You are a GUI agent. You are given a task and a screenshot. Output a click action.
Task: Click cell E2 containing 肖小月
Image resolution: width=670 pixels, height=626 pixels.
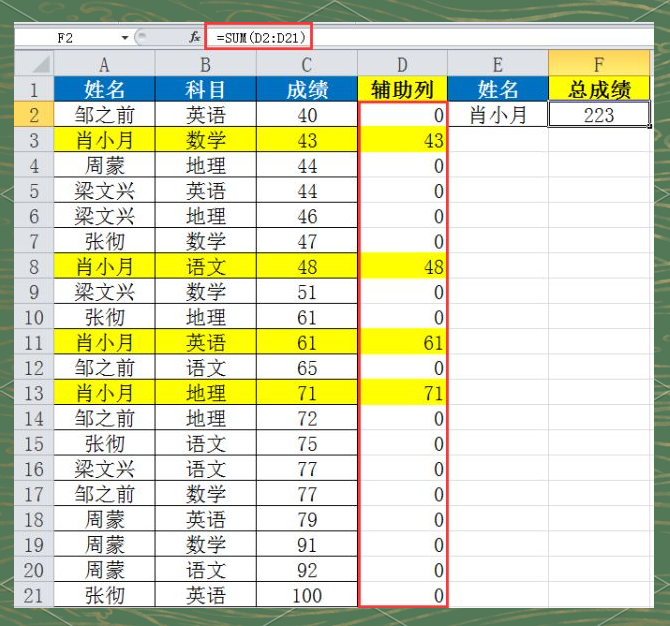pyautogui.click(x=498, y=115)
